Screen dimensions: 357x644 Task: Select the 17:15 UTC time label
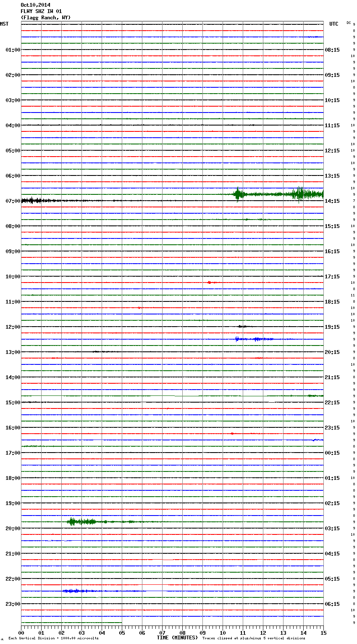point(332,277)
